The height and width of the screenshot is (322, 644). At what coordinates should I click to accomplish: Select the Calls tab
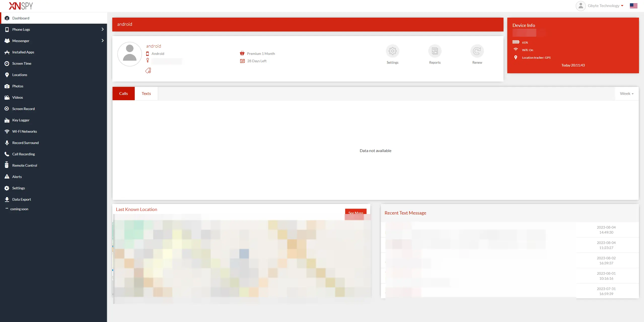[124, 93]
